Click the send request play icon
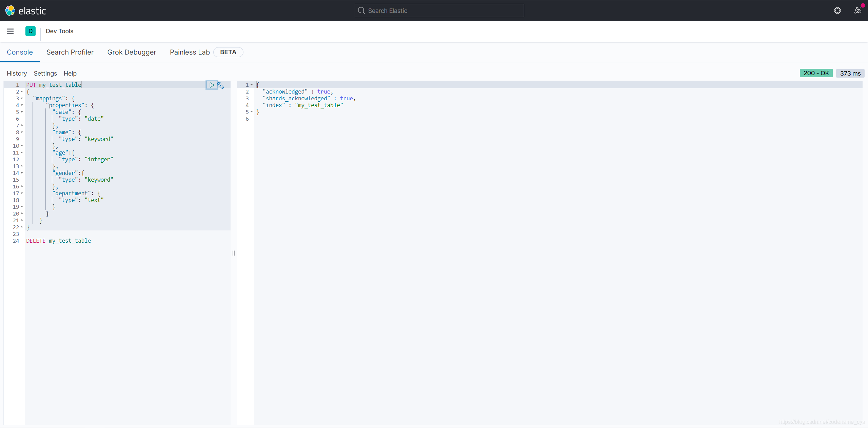868x428 pixels. 212,85
